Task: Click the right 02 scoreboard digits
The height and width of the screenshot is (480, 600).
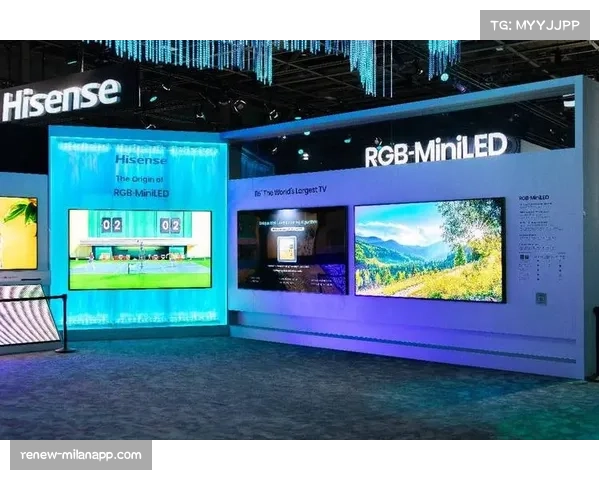Action: 170,225
